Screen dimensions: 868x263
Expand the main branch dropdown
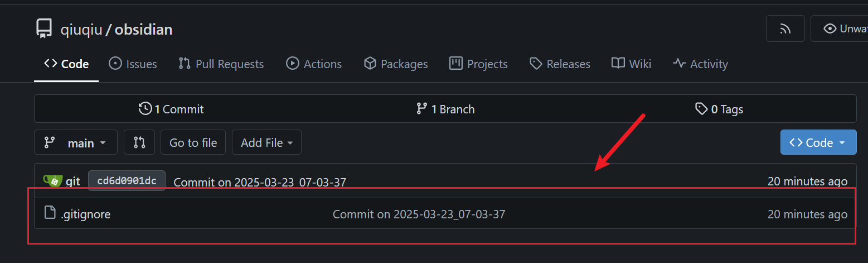[76, 142]
